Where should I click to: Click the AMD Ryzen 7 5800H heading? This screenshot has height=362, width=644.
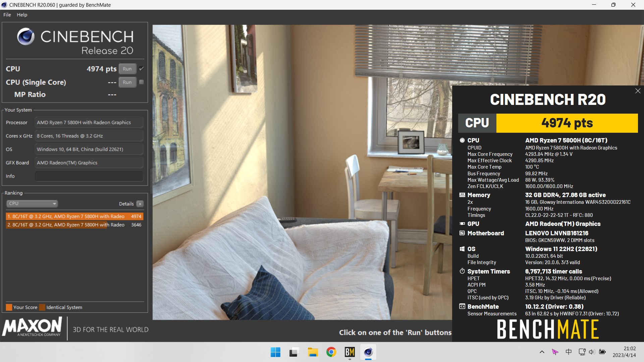pyautogui.click(x=566, y=140)
